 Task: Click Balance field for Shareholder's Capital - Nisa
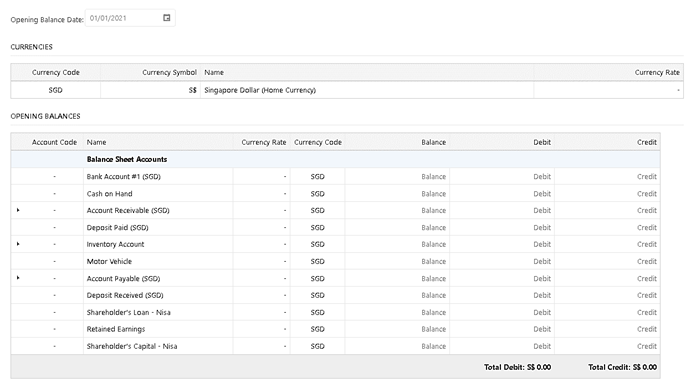pyautogui.click(x=397, y=346)
